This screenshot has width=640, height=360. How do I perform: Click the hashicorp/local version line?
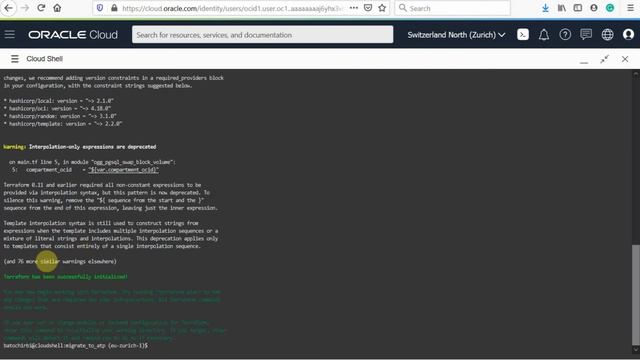pos(58,101)
